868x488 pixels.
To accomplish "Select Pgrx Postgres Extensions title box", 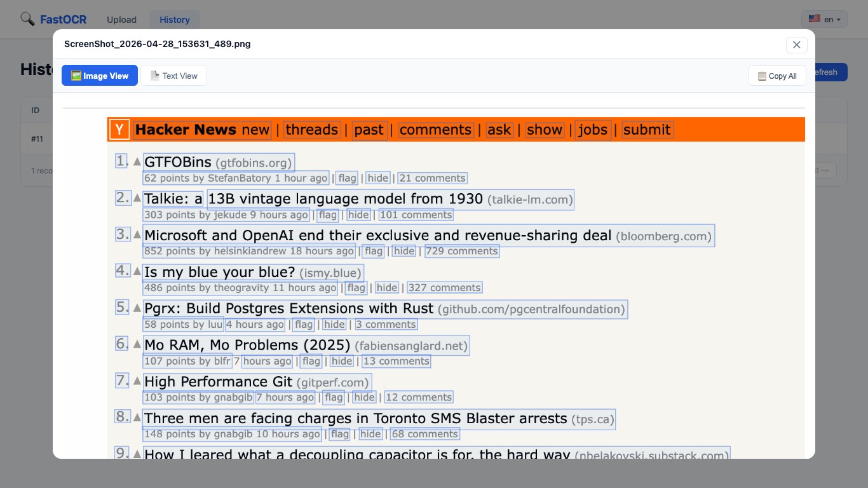I will [385, 309].
